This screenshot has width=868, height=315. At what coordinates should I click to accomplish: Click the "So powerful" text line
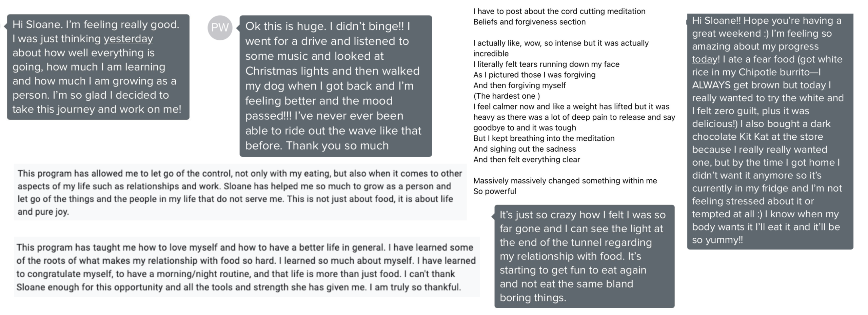[x=495, y=191]
